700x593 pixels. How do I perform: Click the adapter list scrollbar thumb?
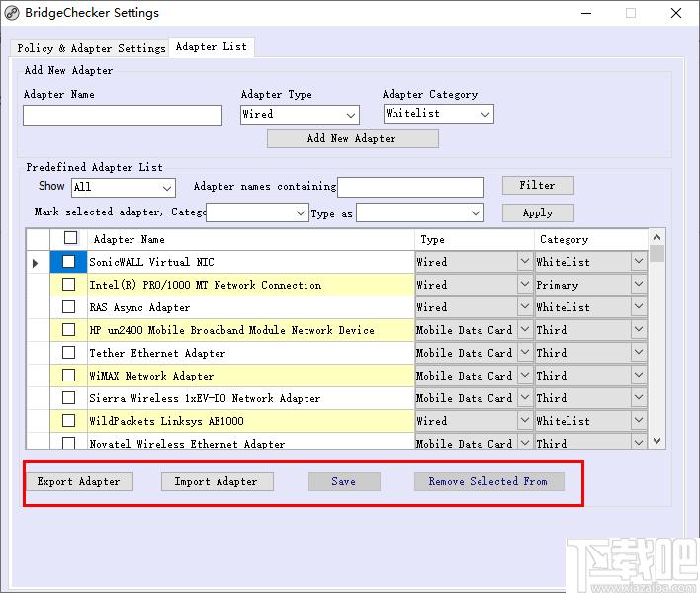(656, 253)
